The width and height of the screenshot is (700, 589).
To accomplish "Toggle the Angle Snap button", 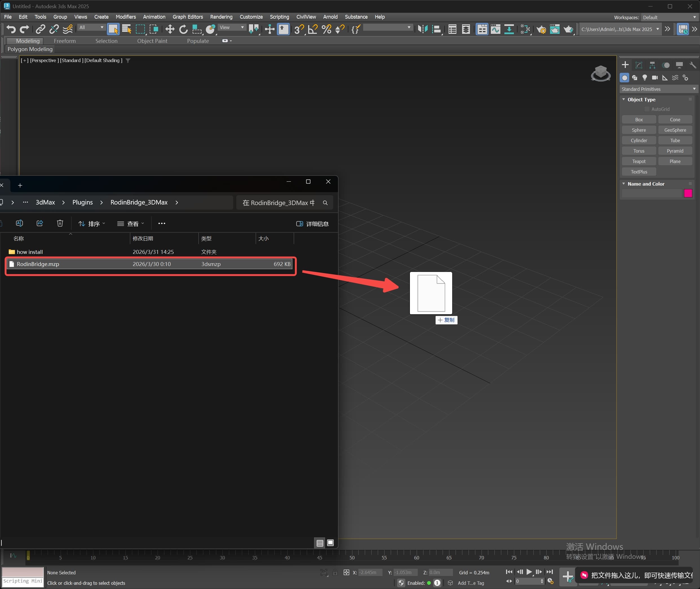I will 313,29.
